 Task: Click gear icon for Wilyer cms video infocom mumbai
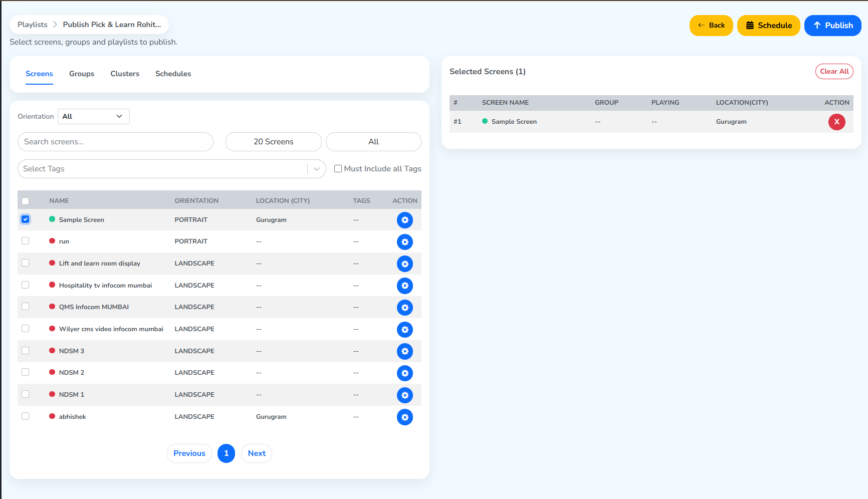[x=405, y=330]
